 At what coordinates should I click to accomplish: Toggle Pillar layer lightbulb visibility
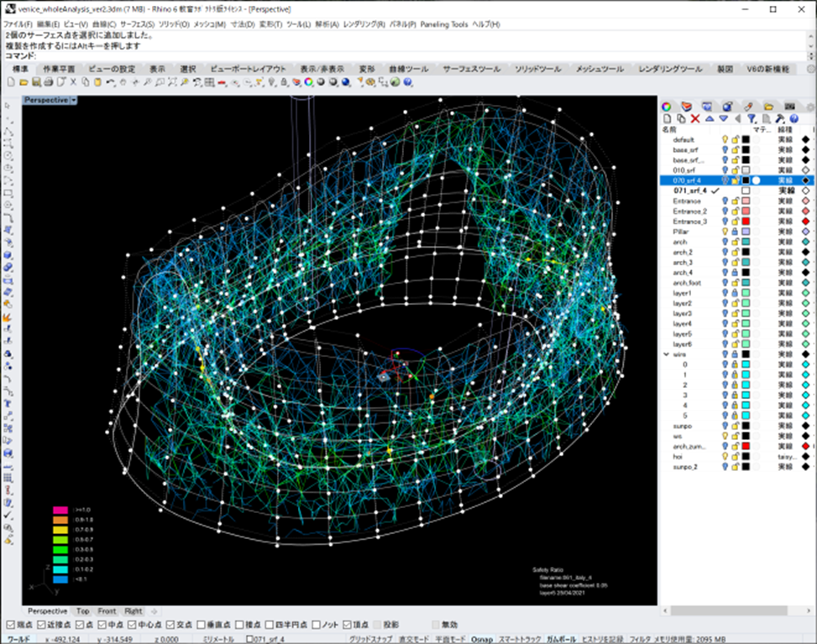pyautogui.click(x=725, y=232)
